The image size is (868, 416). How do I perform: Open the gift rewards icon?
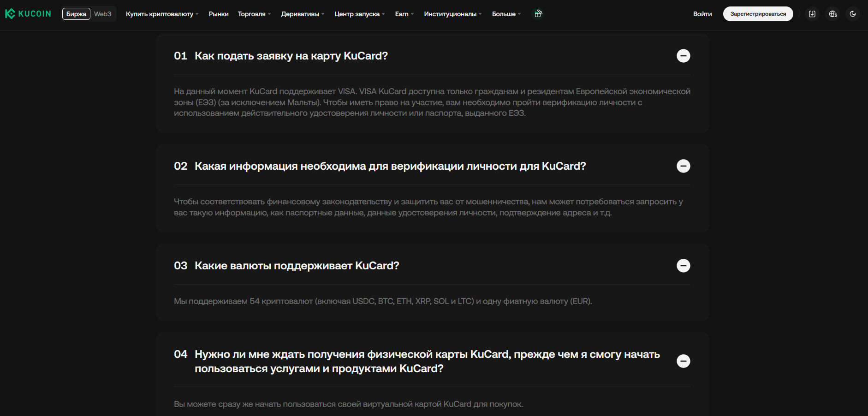coord(538,14)
